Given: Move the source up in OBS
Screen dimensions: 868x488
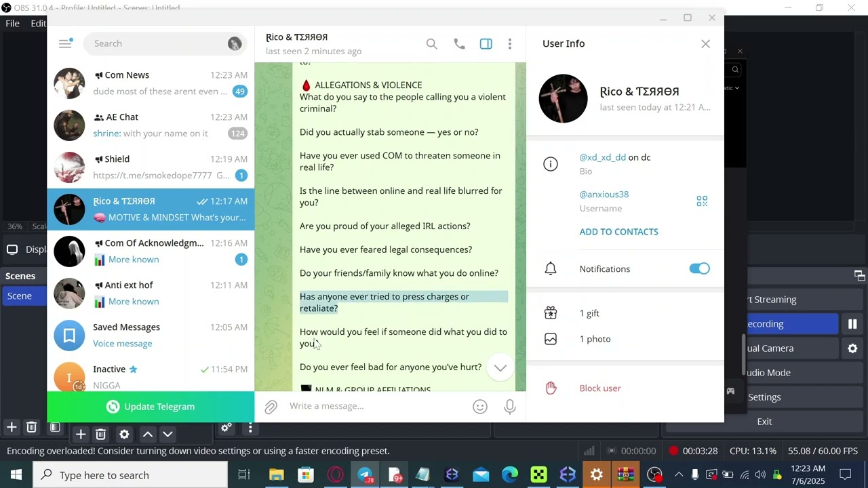Looking at the screenshot, I should click(x=148, y=434).
